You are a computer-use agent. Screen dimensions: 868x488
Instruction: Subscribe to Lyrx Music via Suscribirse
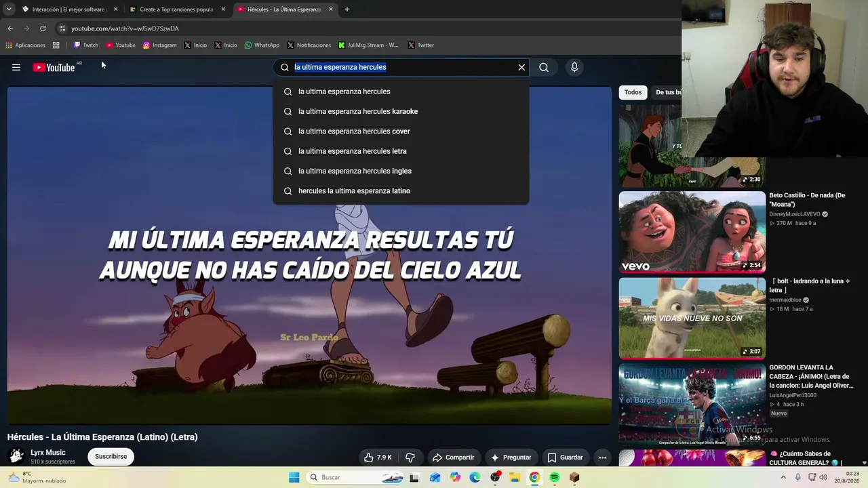(111, 457)
